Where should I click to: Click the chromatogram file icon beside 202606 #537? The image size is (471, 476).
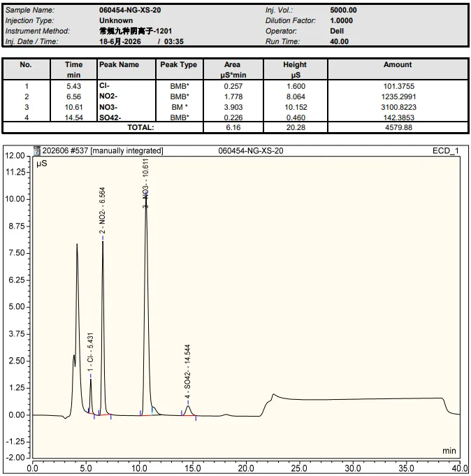point(37,151)
